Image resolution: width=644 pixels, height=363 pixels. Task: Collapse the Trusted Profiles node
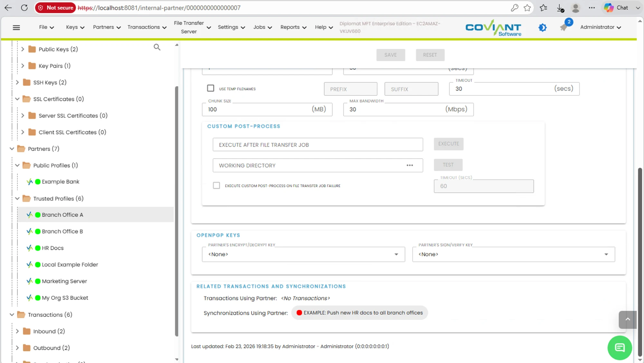tap(17, 199)
